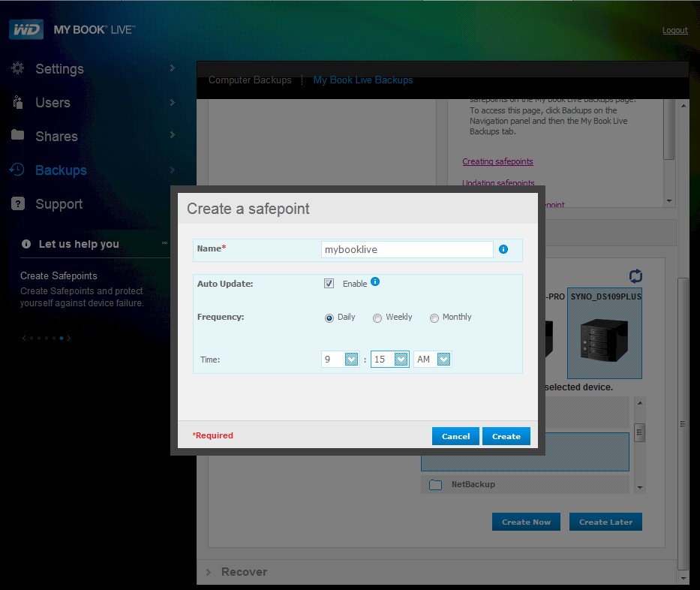Open the Updating safepoints help link
This screenshot has height=590, width=700.
498,182
